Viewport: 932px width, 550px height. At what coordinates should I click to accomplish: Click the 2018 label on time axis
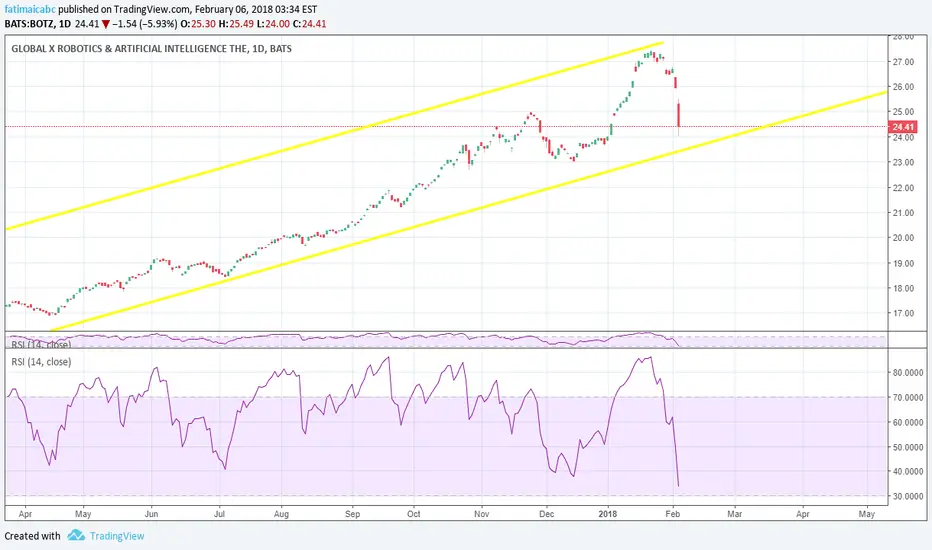pyautogui.click(x=607, y=514)
